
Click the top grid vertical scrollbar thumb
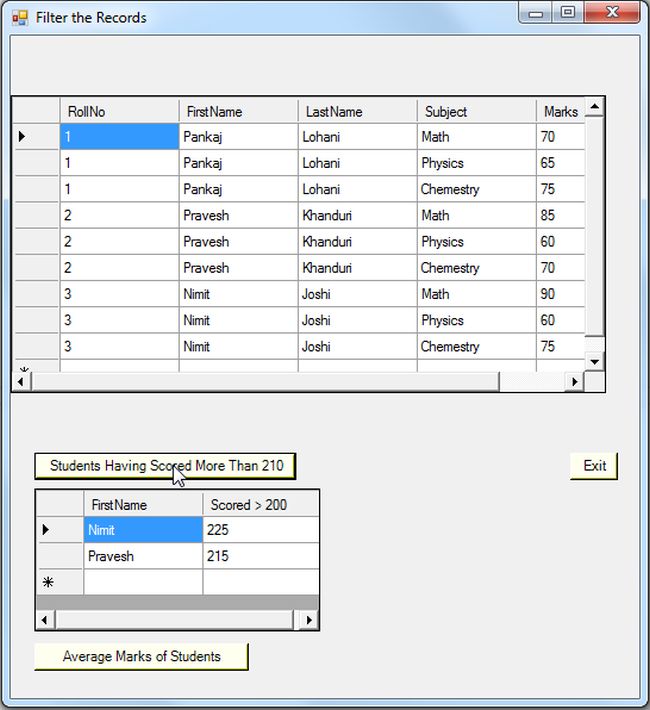[x=595, y=226]
